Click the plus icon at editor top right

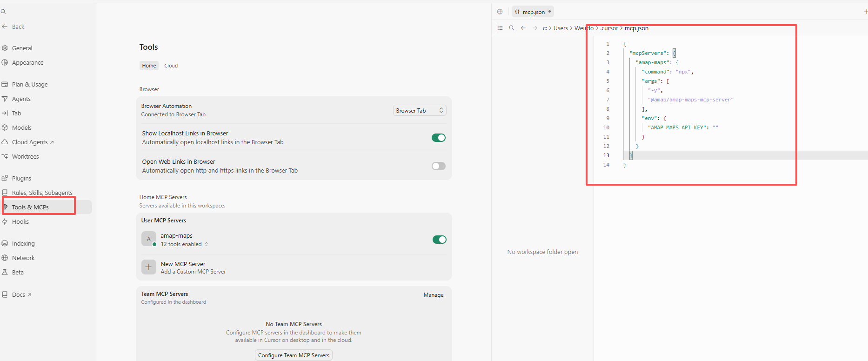[866, 12]
